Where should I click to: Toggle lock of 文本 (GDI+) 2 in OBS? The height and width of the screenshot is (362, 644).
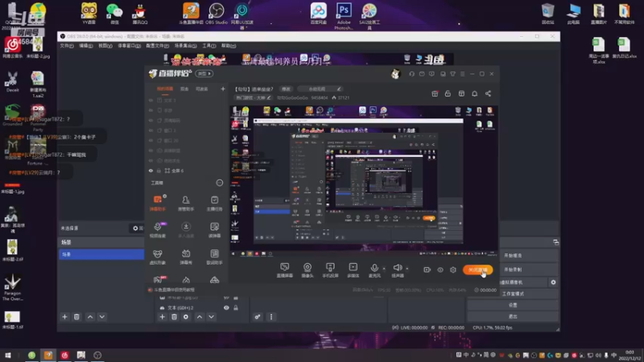(x=236, y=307)
